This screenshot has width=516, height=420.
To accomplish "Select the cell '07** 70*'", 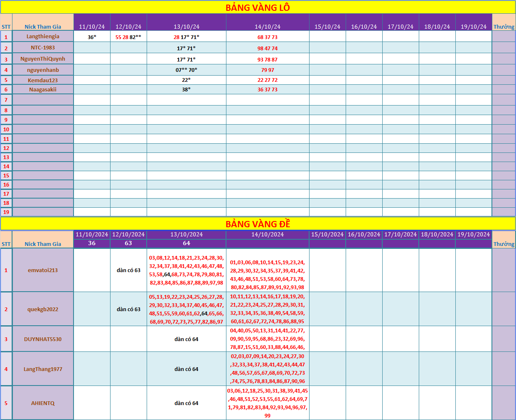I will pos(187,70).
